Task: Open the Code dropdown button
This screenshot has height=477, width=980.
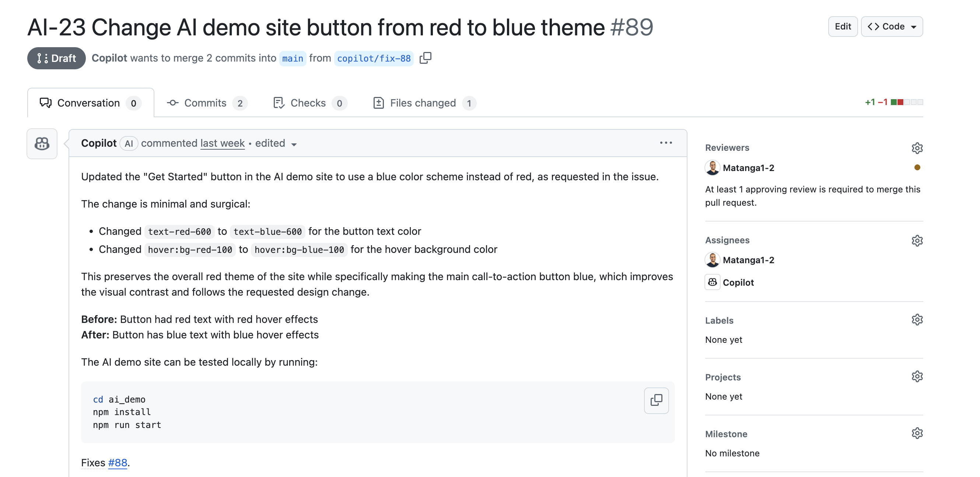Action: (x=891, y=27)
